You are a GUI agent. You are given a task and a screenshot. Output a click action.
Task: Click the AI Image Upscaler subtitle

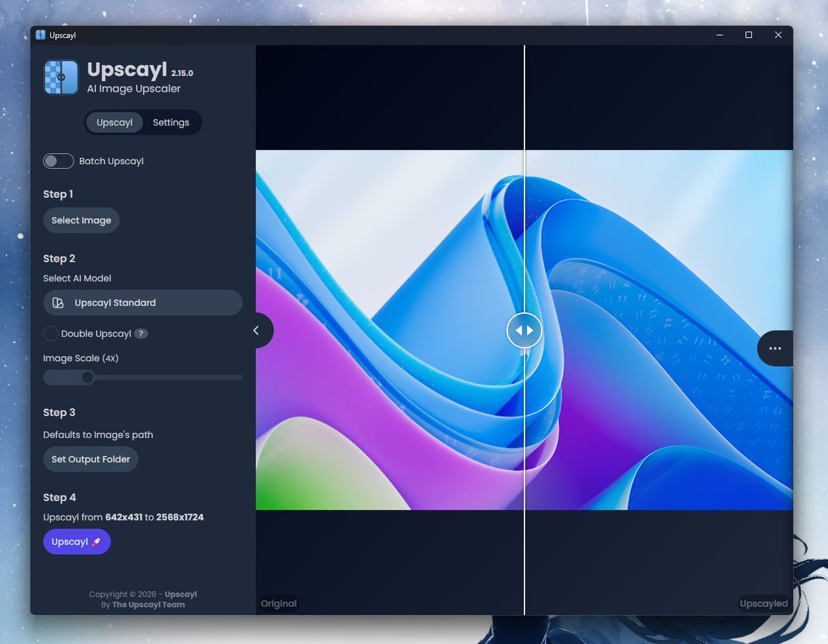134,89
